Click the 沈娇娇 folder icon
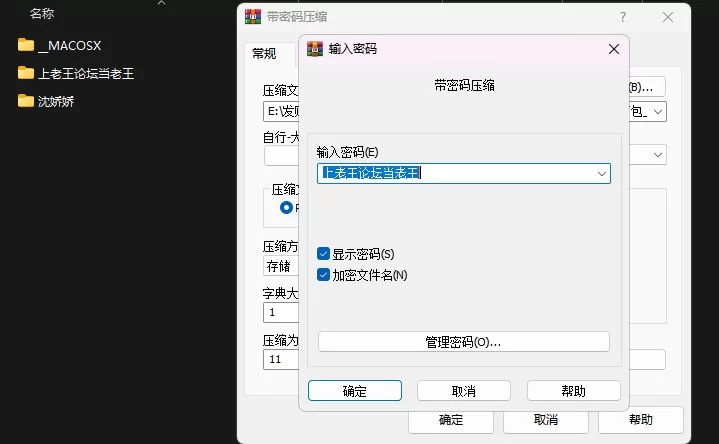 coord(26,101)
